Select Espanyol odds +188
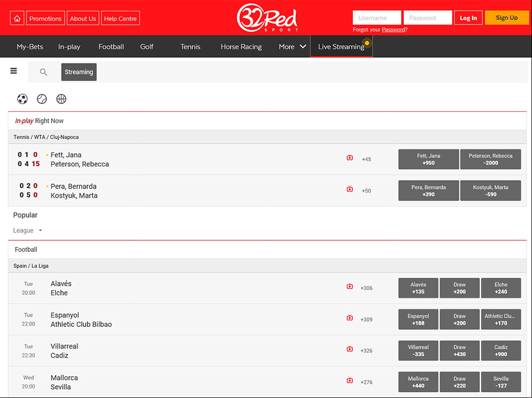This screenshot has width=532, height=398. pyautogui.click(x=418, y=319)
